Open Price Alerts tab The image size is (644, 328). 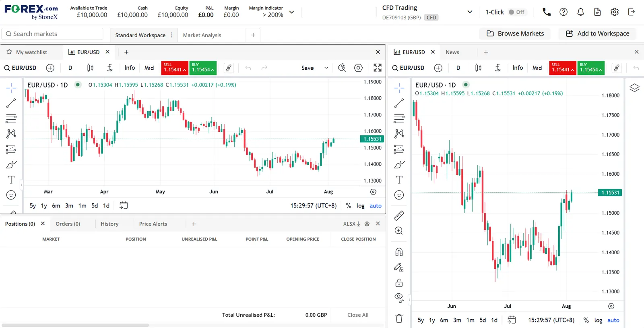pos(153,224)
